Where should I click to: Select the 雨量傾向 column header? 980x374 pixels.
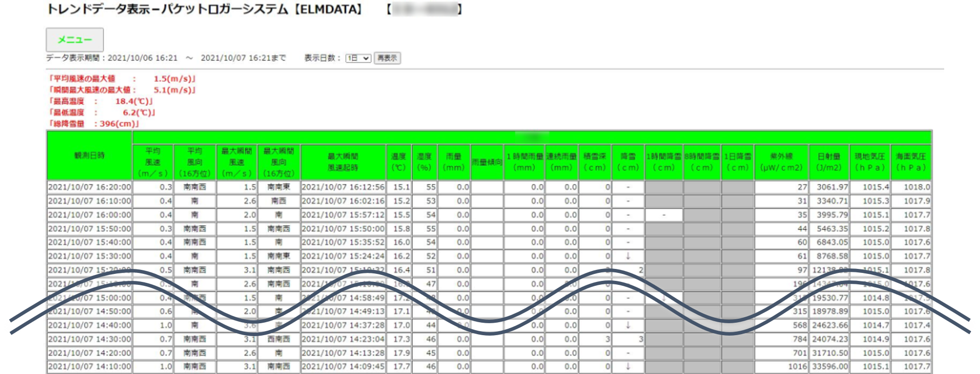tap(487, 162)
